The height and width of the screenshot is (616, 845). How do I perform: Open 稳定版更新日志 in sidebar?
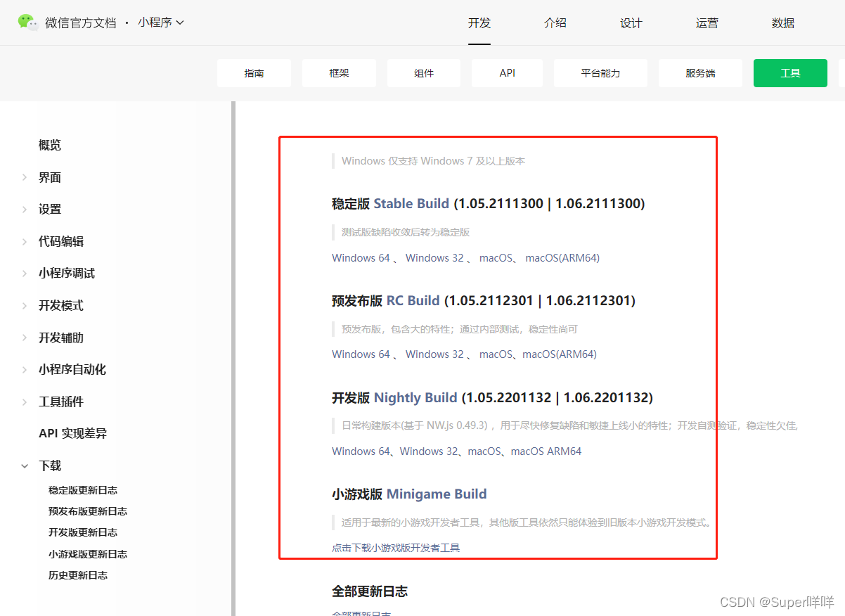pos(83,490)
